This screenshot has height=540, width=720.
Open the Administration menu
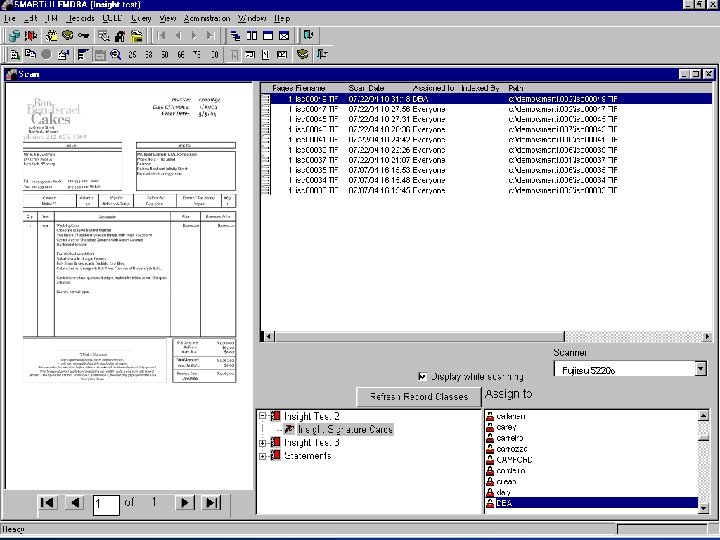(207, 18)
